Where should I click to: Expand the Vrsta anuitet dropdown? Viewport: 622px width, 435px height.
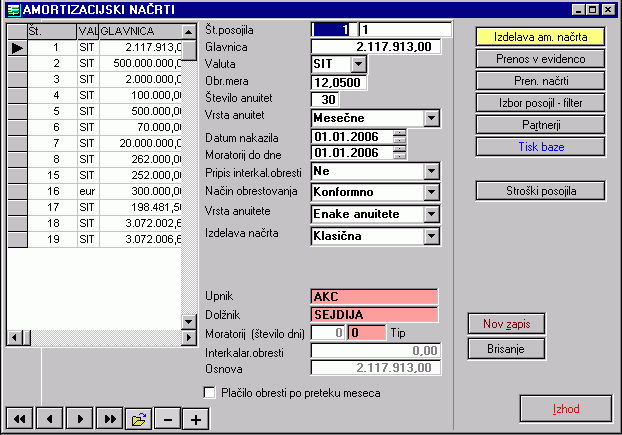[431, 118]
